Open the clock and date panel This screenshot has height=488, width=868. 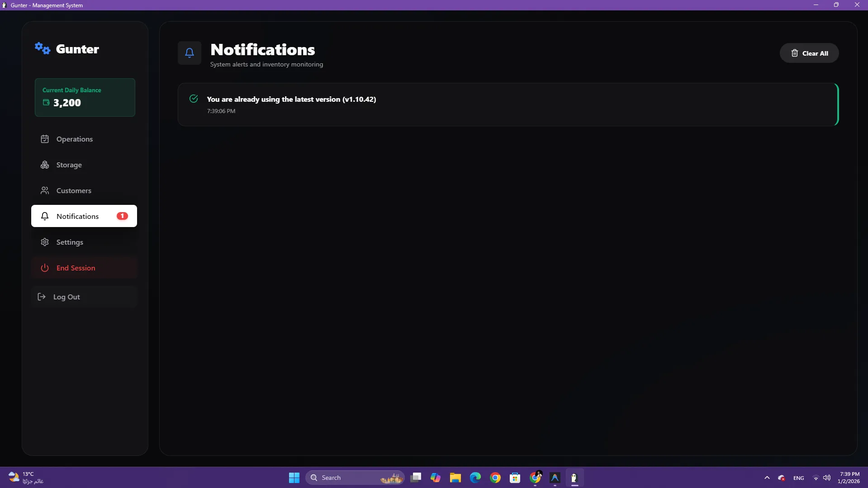pos(849,478)
